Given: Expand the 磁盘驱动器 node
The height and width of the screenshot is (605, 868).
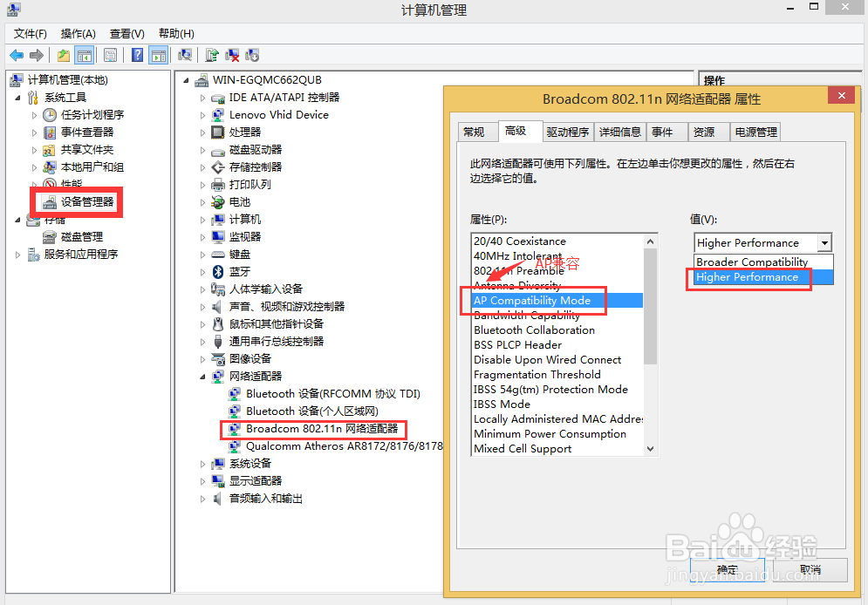Looking at the screenshot, I should tap(202, 150).
